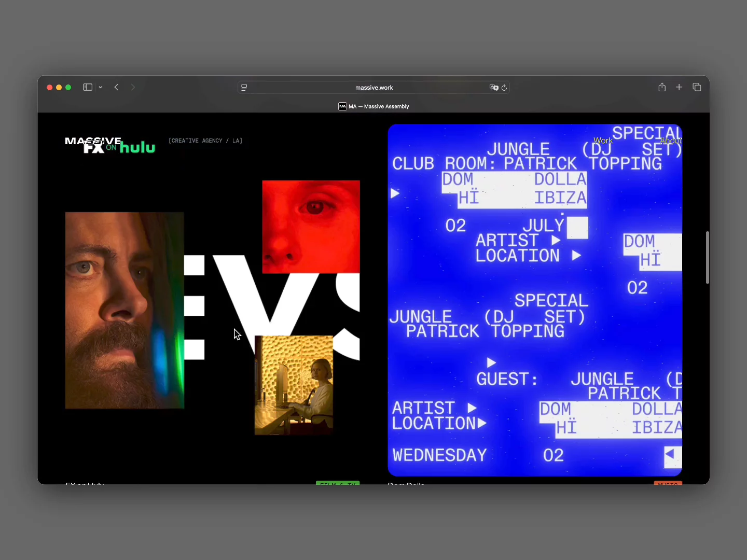Open the Work navigation link
The width and height of the screenshot is (747, 560).
603,141
